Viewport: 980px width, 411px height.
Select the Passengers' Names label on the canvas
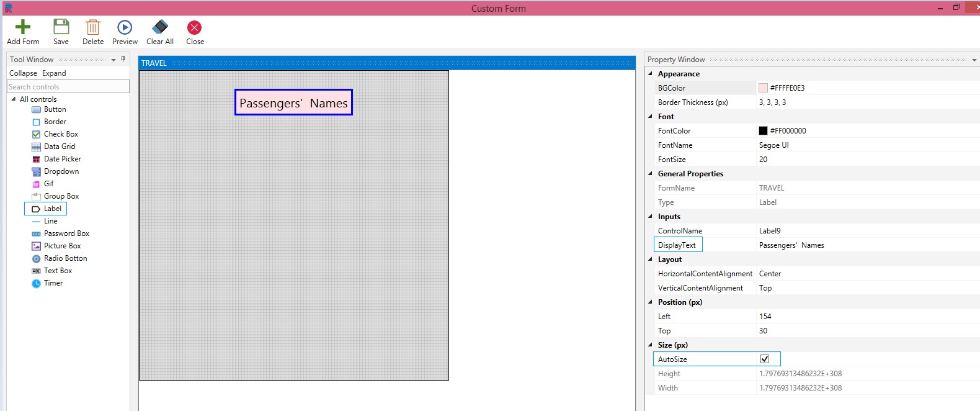tap(293, 103)
